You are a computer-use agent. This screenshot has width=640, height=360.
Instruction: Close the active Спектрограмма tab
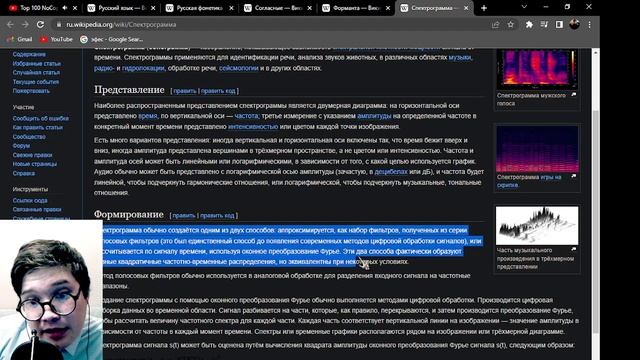(x=466, y=8)
